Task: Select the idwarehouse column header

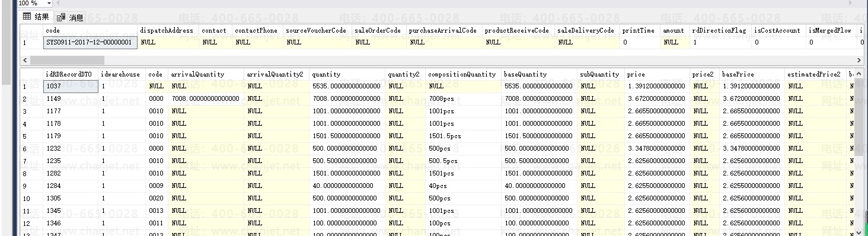Action: pos(122,74)
